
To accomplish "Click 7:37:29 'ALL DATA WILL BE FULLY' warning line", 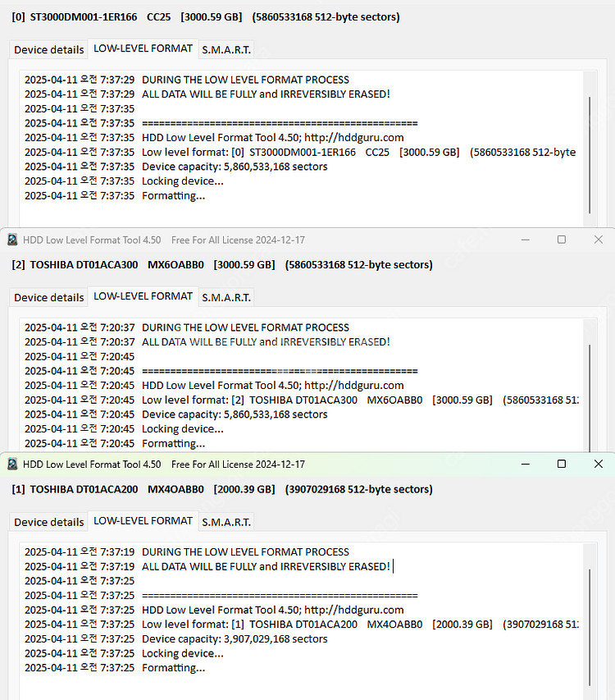I will pyautogui.click(x=207, y=94).
